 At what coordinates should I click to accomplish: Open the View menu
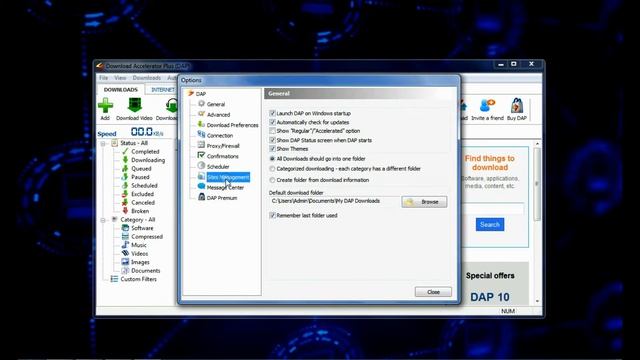[120, 78]
